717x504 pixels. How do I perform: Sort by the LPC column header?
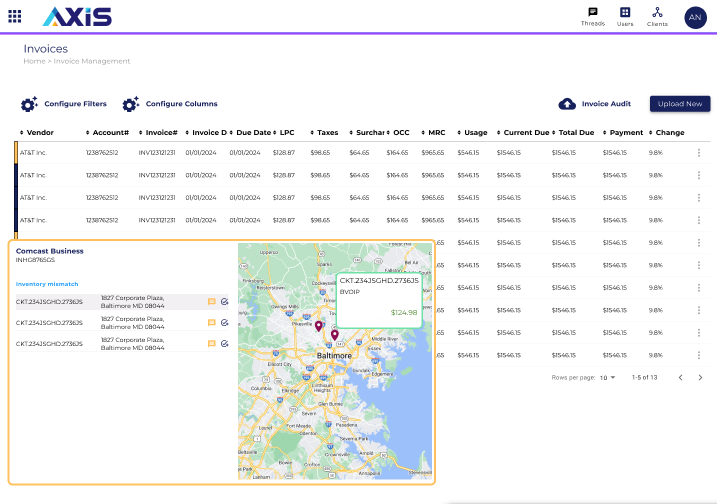[284, 133]
